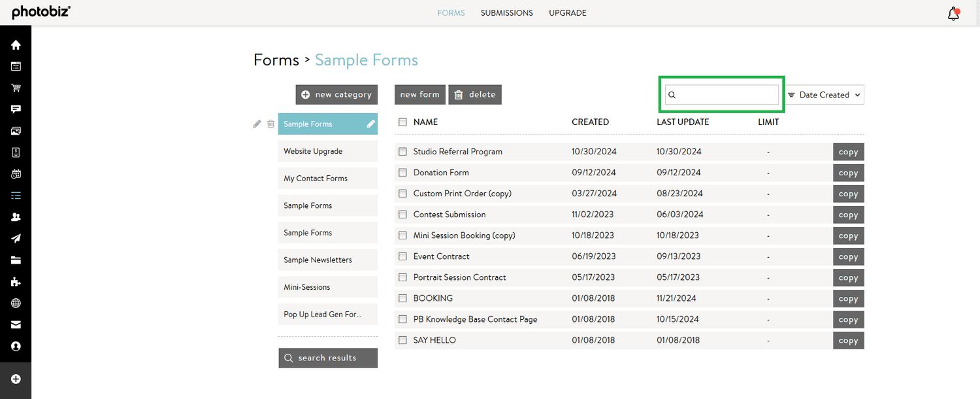Expand the Sample Forms category options
980x399 pixels.
pos(370,123)
